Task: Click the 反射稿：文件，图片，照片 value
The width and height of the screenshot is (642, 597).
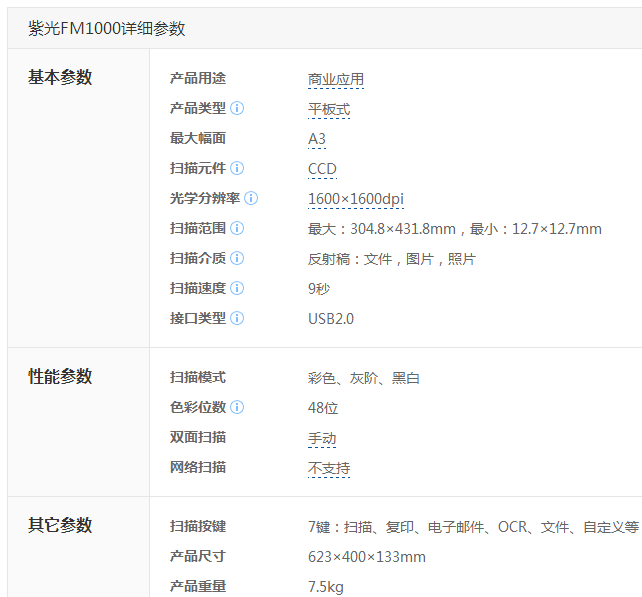Action: coord(391,259)
